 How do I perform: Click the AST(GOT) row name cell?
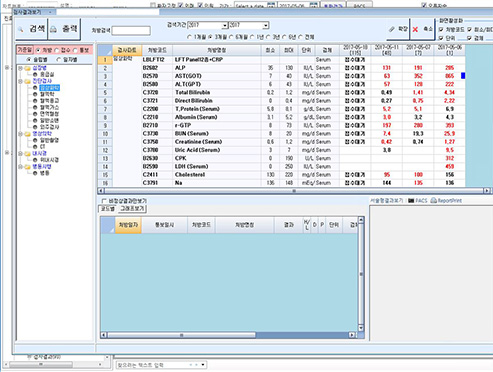pos(217,76)
